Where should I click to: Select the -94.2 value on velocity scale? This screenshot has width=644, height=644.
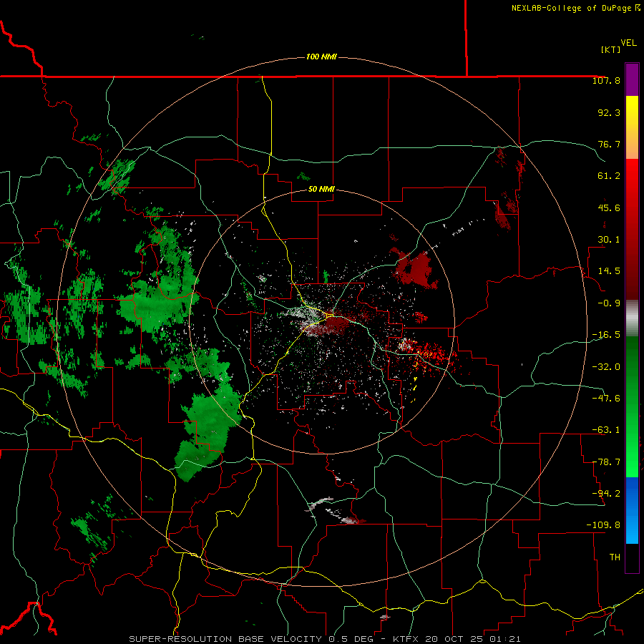pos(606,493)
